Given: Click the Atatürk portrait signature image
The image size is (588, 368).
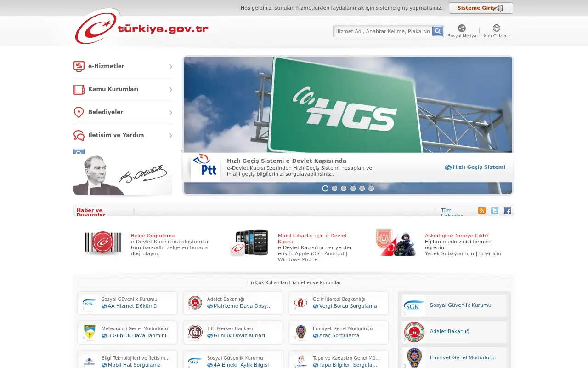Looking at the screenshot, I should point(123,175).
